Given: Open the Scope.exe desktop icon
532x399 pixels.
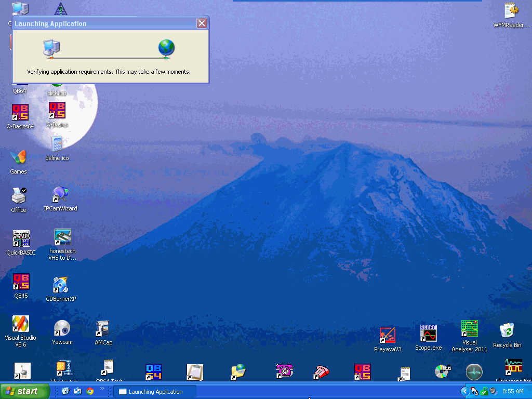Looking at the screenshot, I should click(x=428, y=334).
